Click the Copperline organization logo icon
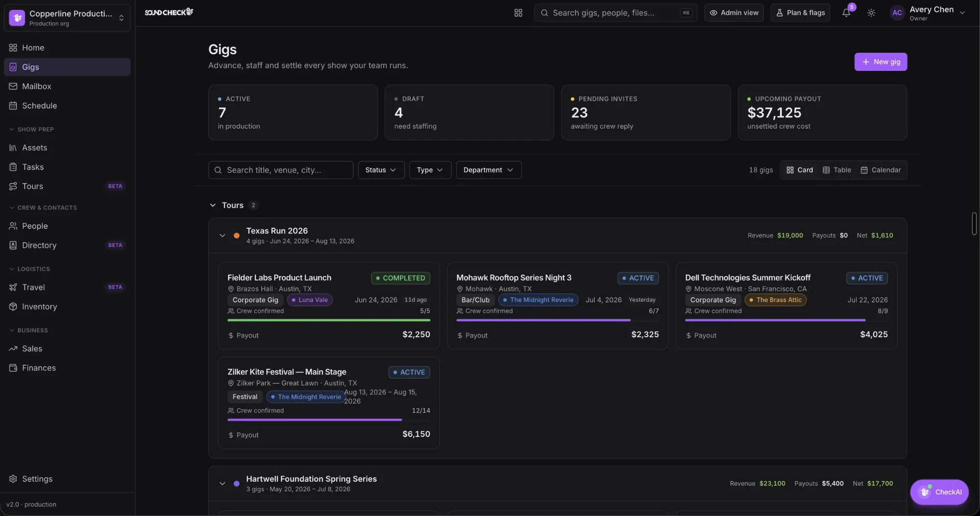This screenshot has width=980, height=516. pos(17,18)
